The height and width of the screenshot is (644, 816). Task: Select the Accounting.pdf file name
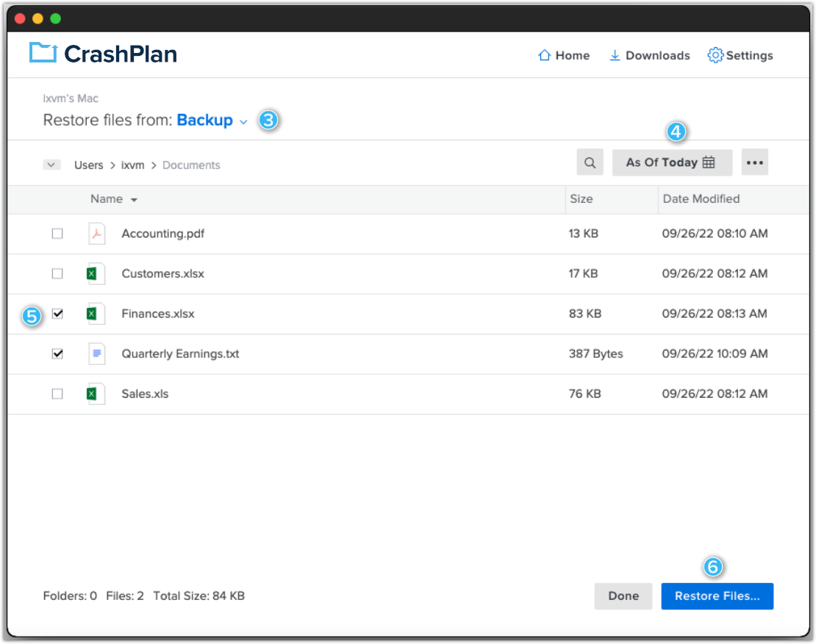(163, 234)
